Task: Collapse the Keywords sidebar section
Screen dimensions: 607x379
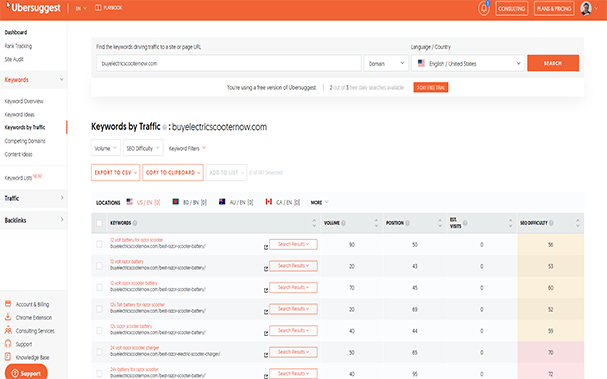Action: tap(34, 80)
